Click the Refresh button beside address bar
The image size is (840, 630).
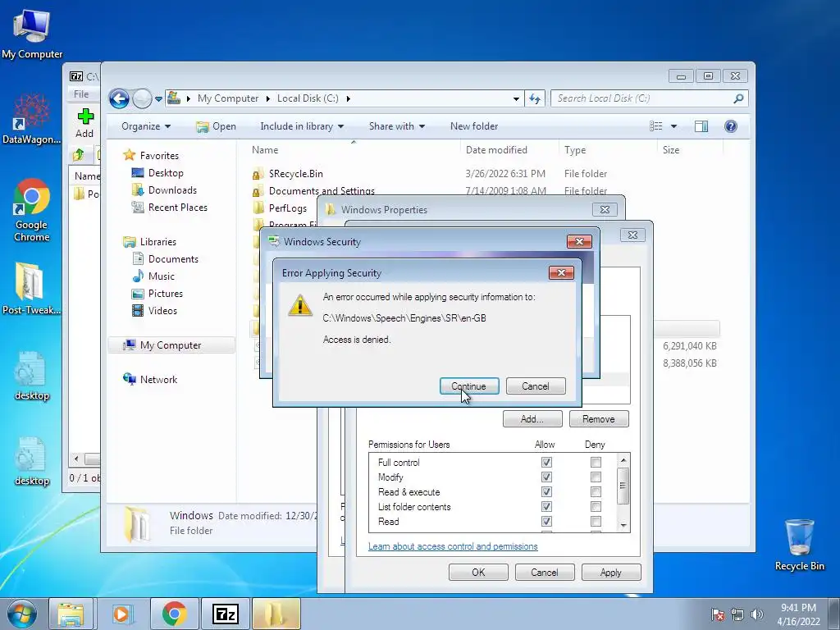[535, 98]
